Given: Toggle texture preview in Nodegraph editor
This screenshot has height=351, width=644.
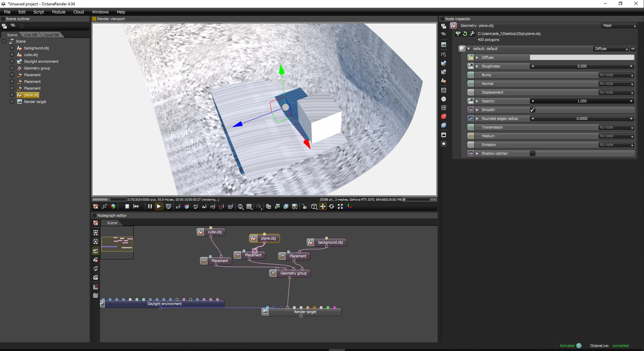Looking at the screenshot, I should pyautogui.click(x=96, y=277).
